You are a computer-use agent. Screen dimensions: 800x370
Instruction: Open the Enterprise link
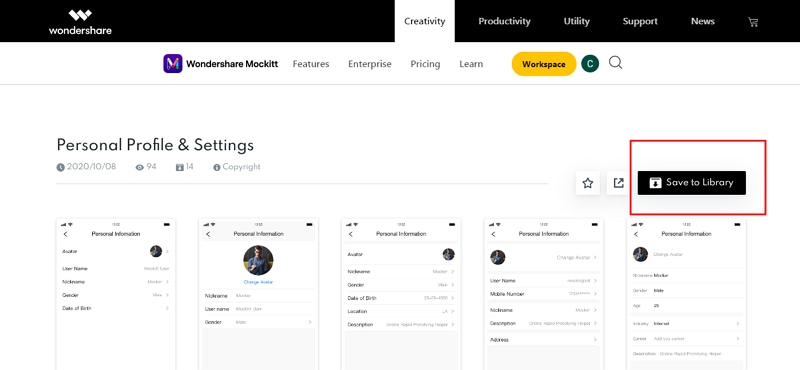point(370,64)
